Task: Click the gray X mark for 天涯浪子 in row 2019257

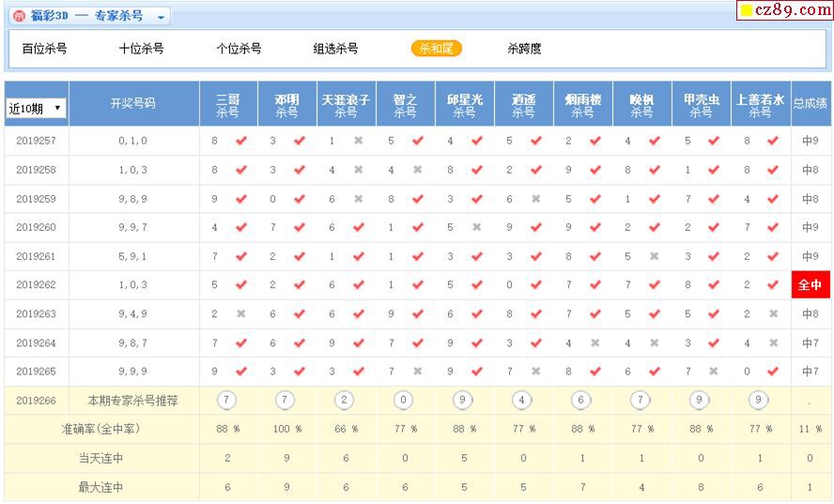Action: (358, 141)
